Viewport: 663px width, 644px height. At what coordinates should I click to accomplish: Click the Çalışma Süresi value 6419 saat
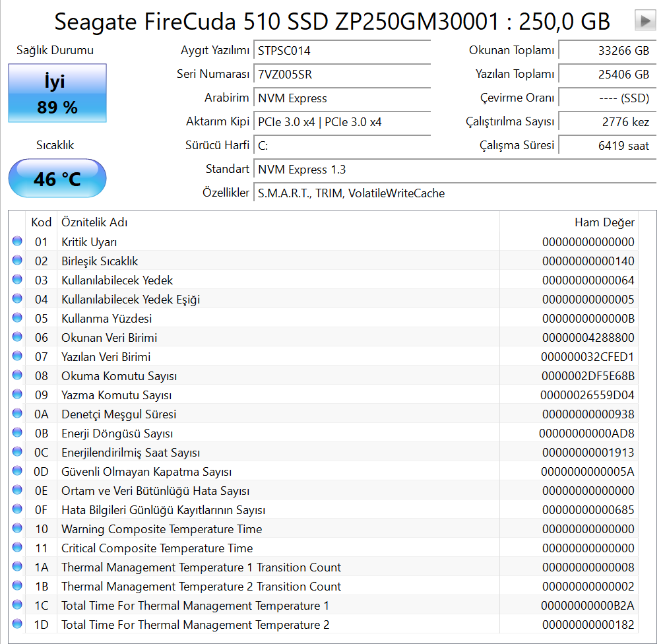tap(606, 146)
